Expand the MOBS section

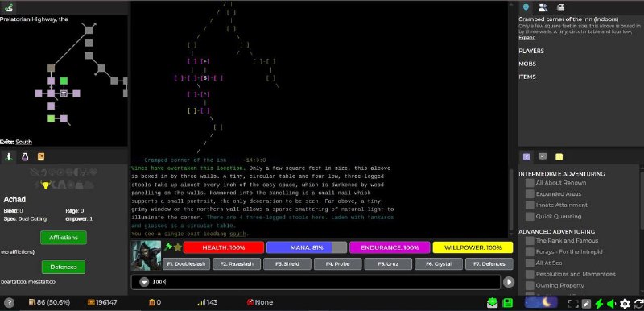point(527,64)
